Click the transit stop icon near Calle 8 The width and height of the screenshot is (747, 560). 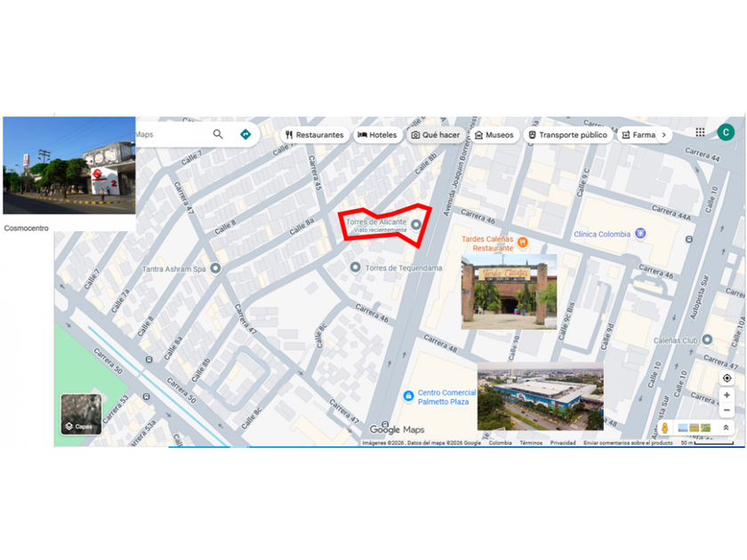(x=149, y=359)
